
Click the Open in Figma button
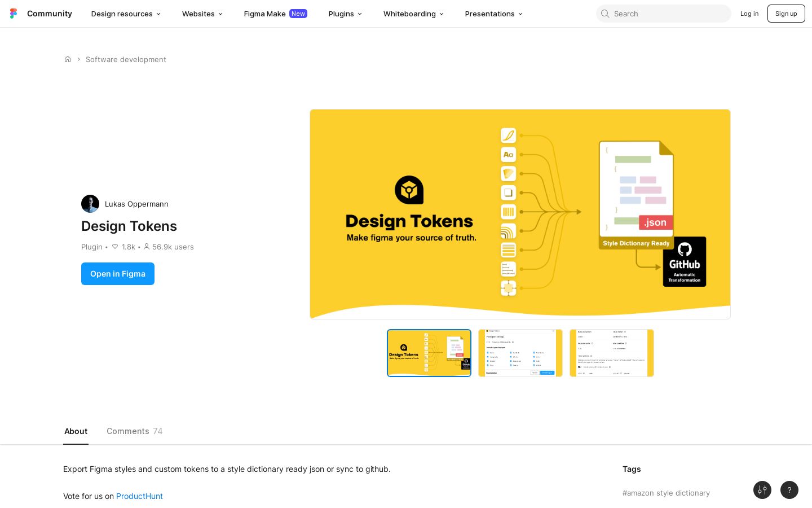(118, 274)
